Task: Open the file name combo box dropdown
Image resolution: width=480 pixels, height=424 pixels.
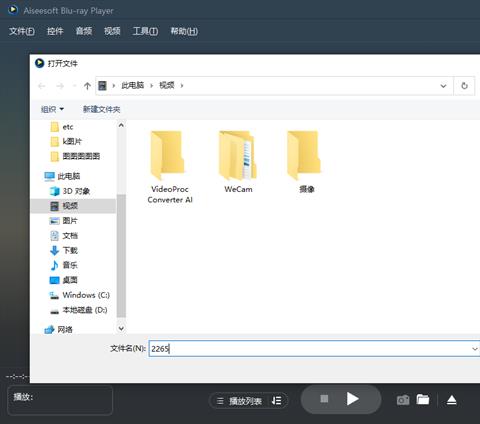Action: tap(475, 349)
